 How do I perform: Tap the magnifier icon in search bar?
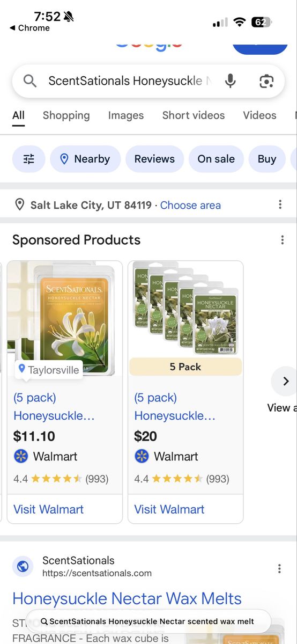pyautogui.click(x=30, y=81)
